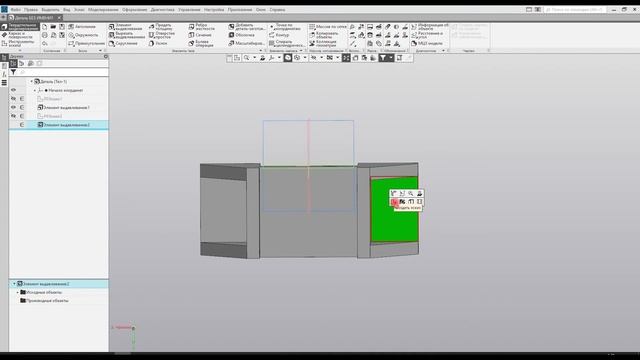This screenshot has height=360, width=640.
Task: Collapse Элемент выдавливания:2 relations header
Action: coord(14,284)
